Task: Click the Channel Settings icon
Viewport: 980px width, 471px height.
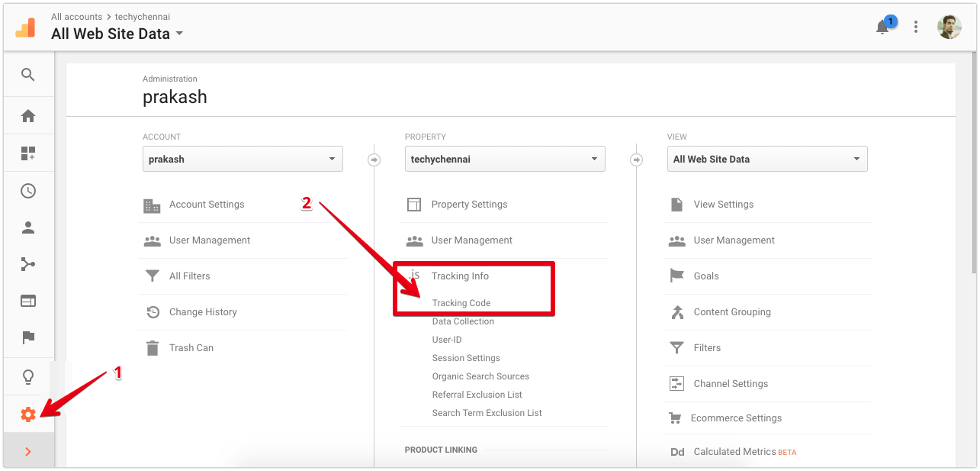Action: coord(676,384)
